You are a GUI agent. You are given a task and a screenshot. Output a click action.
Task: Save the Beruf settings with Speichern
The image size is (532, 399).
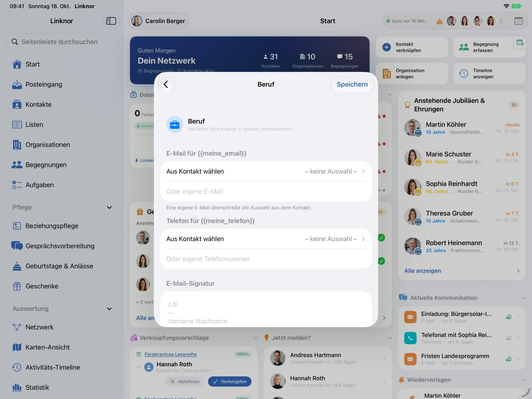(x=352, y=84)
